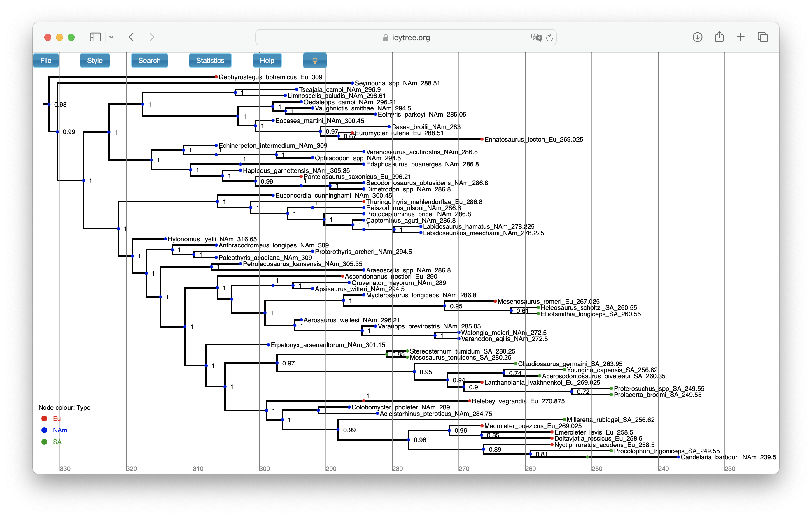
Task: Click the Gephyrostegus_bohemicus_Eu_309 tip label
Action: (x=270, y=77)
